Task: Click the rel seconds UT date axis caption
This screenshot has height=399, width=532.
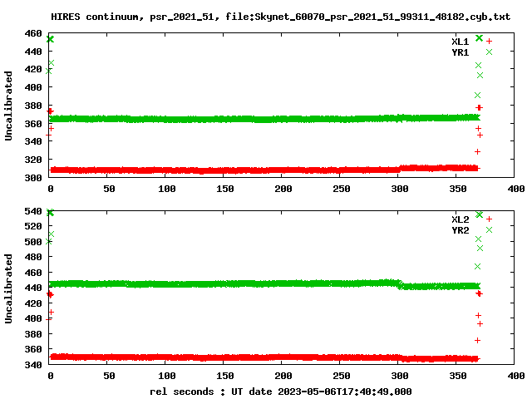Action: [x=281, y=392]
